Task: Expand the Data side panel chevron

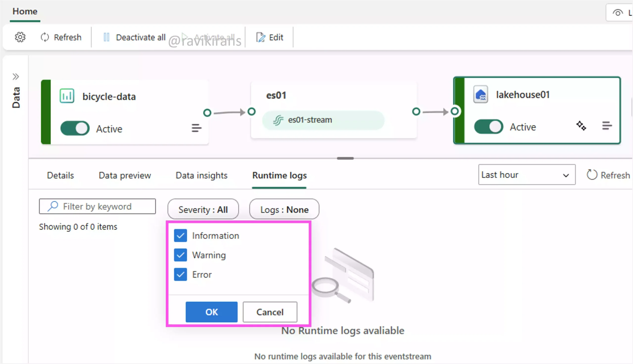Action: [16, 77]
